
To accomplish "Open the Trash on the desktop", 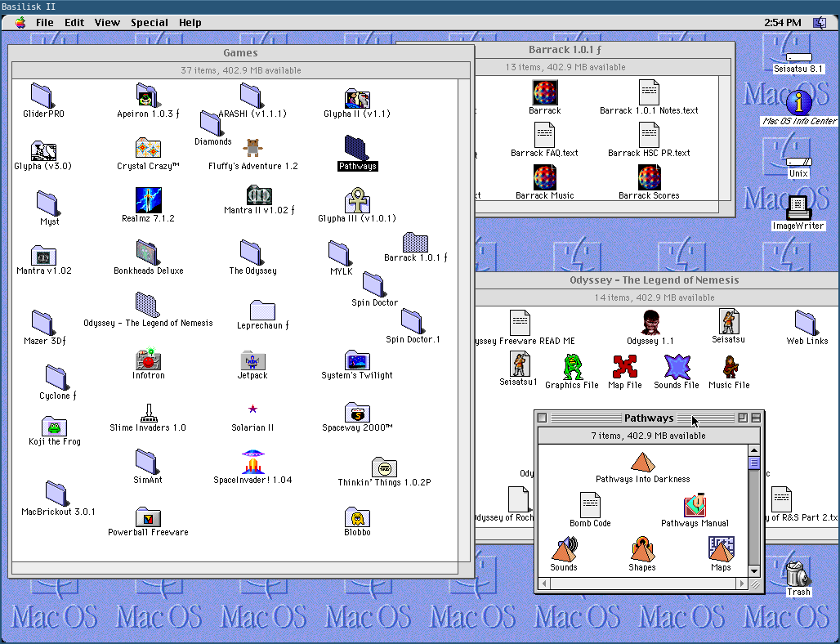I will click(798, 574).
